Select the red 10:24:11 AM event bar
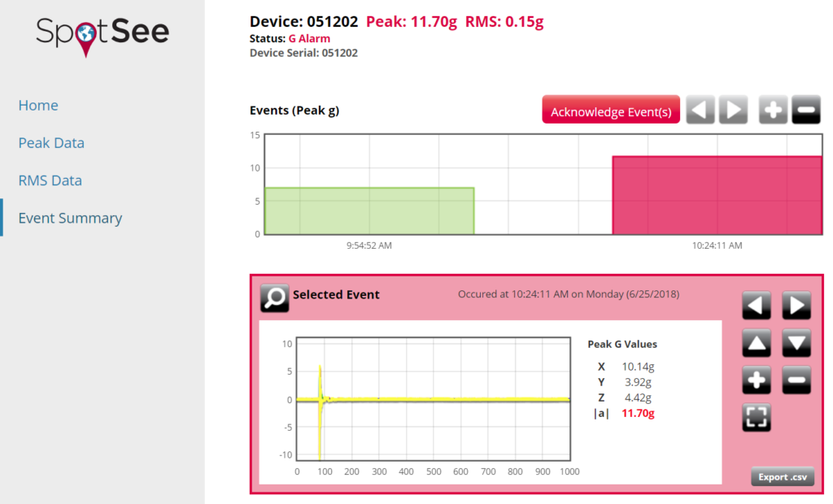 click(717, 195)
